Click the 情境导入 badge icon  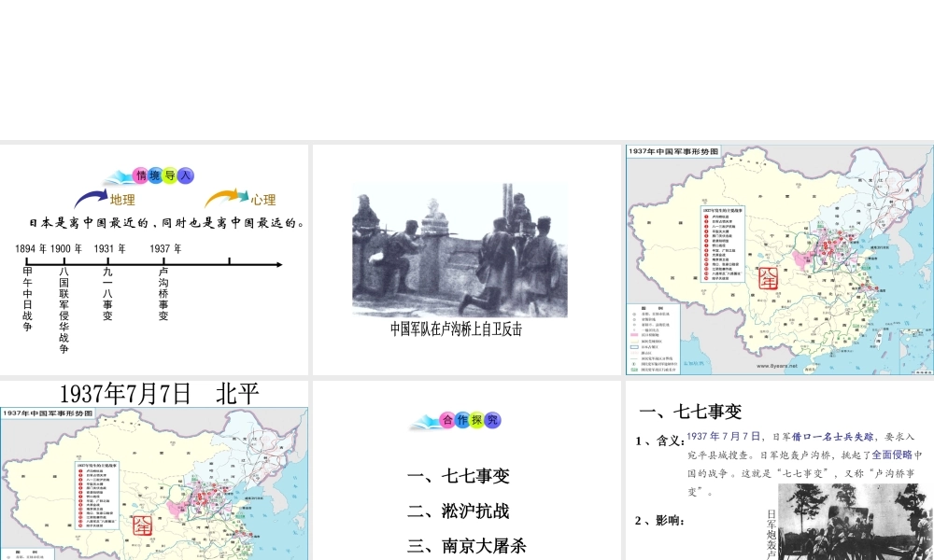150,175
